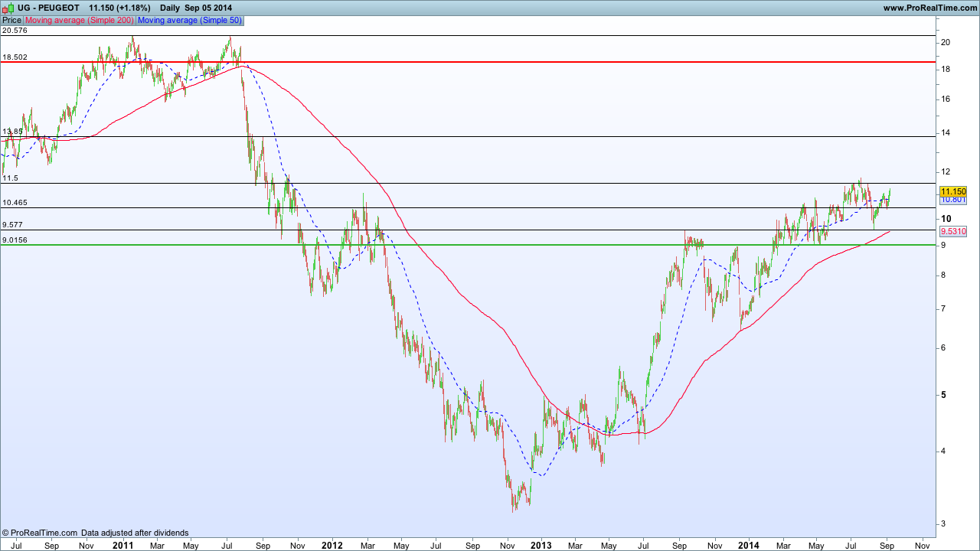Select the Moving average (Simple 50) legend
Viewport: 980px width, 551px height.
pos(191,20)
